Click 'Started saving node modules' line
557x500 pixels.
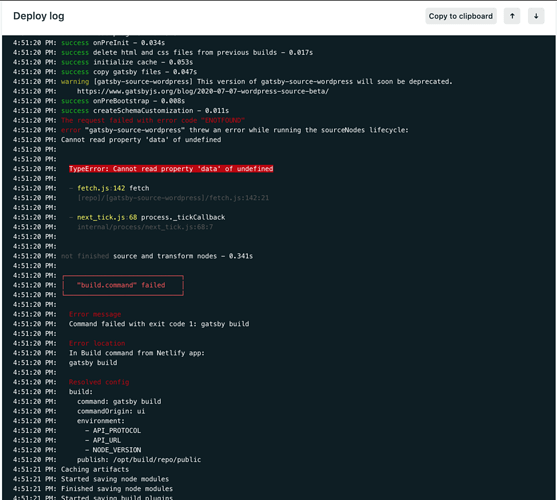click(x=115, y=479)
